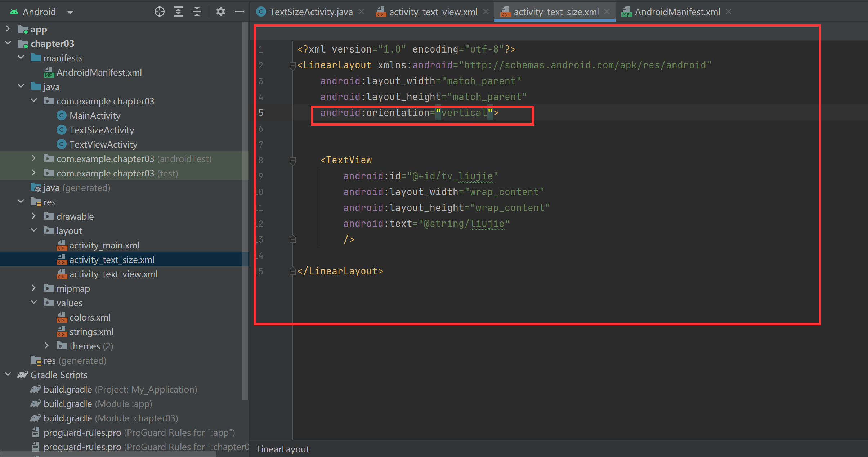Image resolution: width=868 pixels, height=457 pixels.
Task: Collapse the java folder
Action: tap(21, 86)
